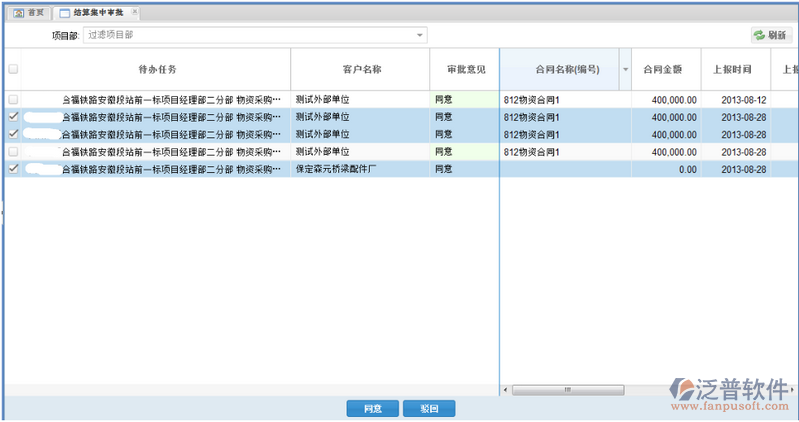Screen dimensions: 799x422
Task: Click the refresh icon beside 刷新
Action: click(759, 35)
